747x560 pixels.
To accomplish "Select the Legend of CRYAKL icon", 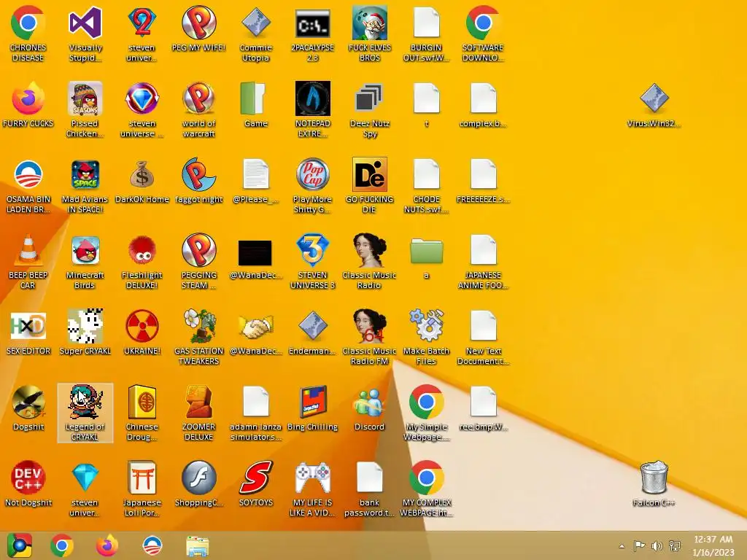I will pos(85,413).
